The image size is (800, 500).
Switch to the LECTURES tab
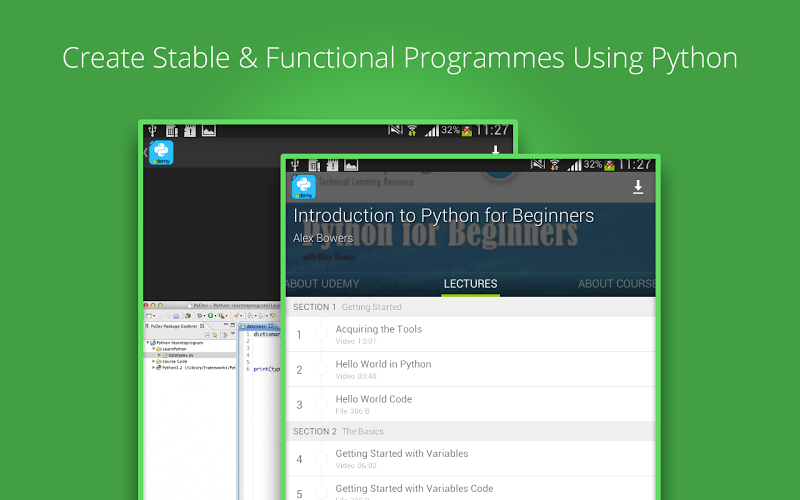(470, 284)
